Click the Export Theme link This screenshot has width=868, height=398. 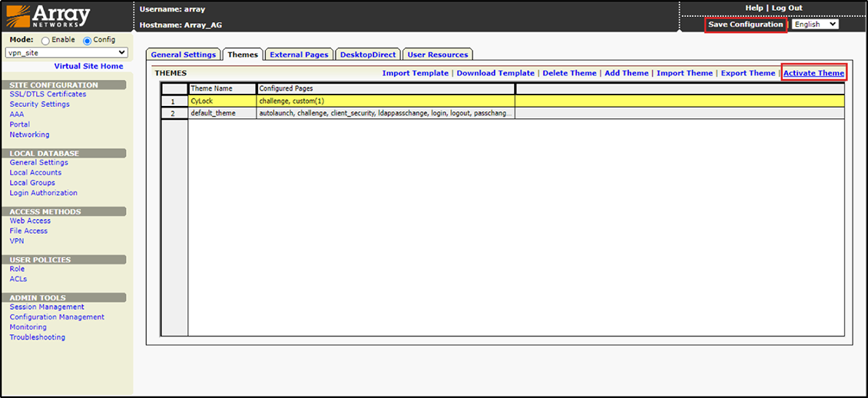pyautogui.click(x=747, y=73)
